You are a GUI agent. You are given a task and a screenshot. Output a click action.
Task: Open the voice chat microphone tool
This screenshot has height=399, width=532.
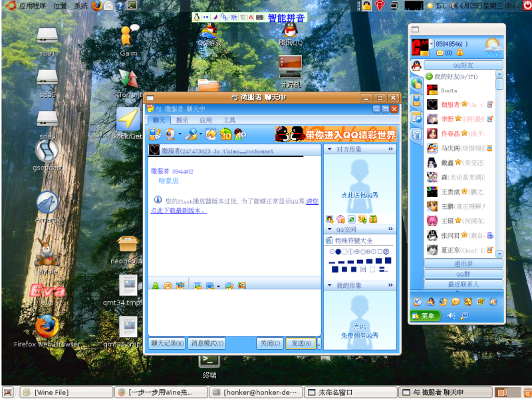[191, 134]
